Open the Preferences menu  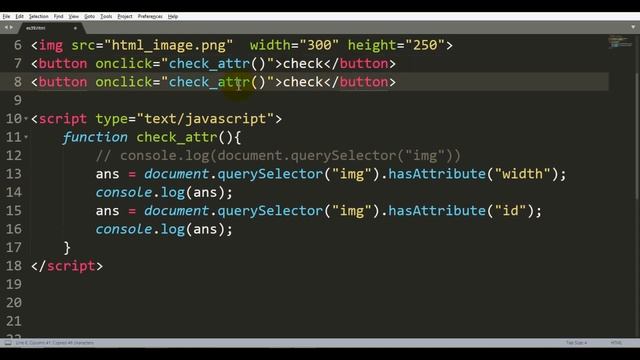150,16
